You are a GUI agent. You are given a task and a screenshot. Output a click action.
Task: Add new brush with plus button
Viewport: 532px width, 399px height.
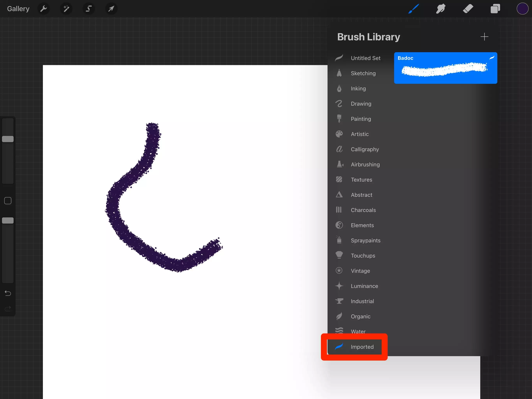484,37
